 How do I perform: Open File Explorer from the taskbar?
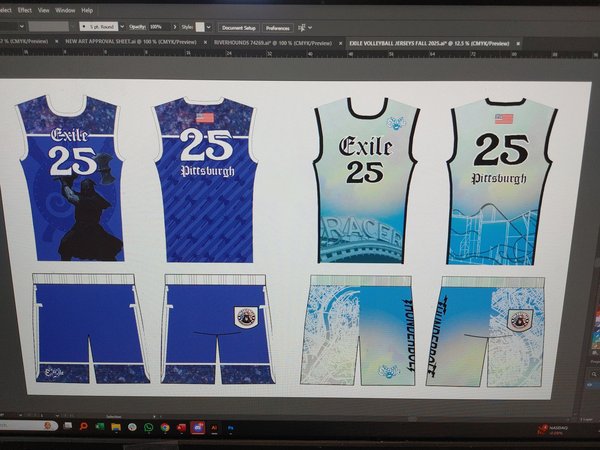pos(116,427)
